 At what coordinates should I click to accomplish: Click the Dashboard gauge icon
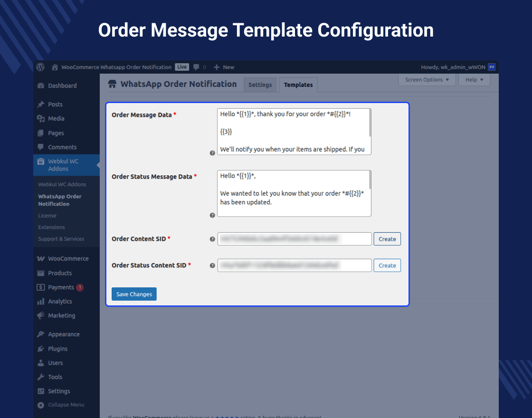[x=41, y=85]
